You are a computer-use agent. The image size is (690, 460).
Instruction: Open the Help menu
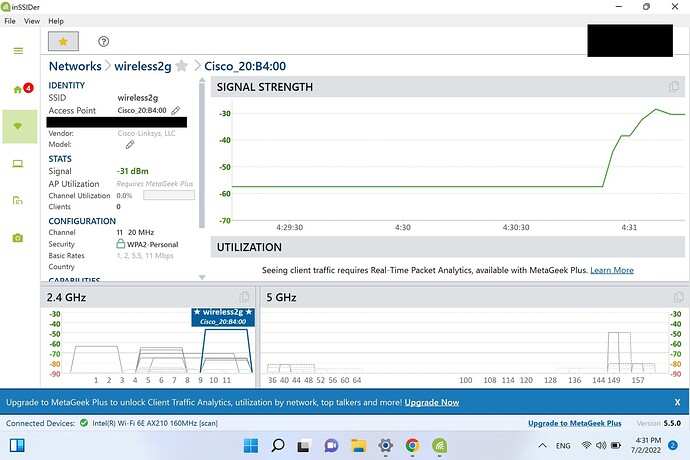56,21
